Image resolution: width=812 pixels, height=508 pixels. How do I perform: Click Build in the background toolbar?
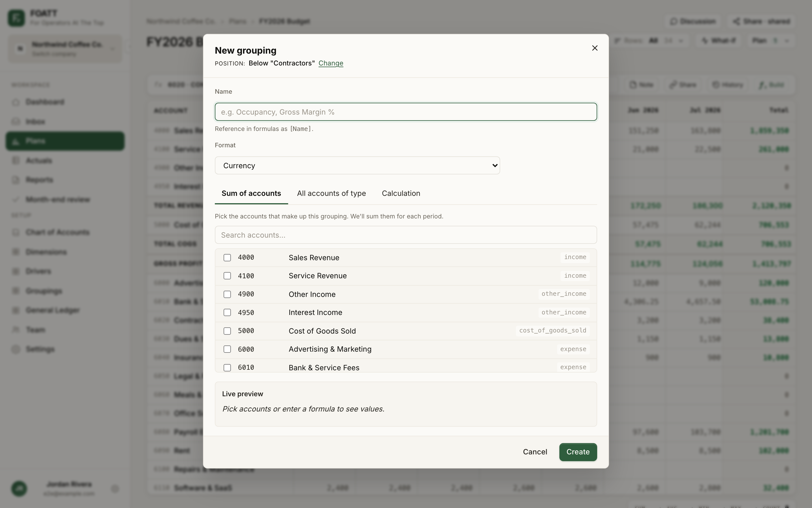[x=771, y=85]
